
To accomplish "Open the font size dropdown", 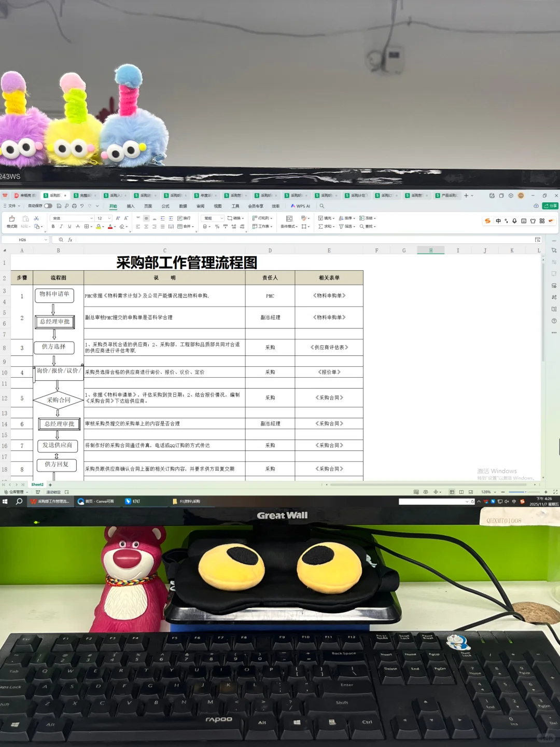I will [x=109, y=218].
